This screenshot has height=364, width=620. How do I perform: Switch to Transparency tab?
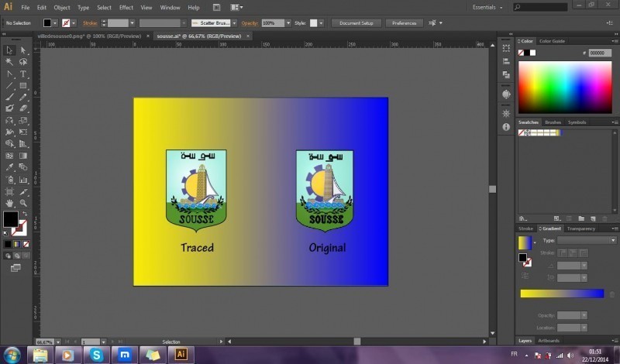click(580, 228)
